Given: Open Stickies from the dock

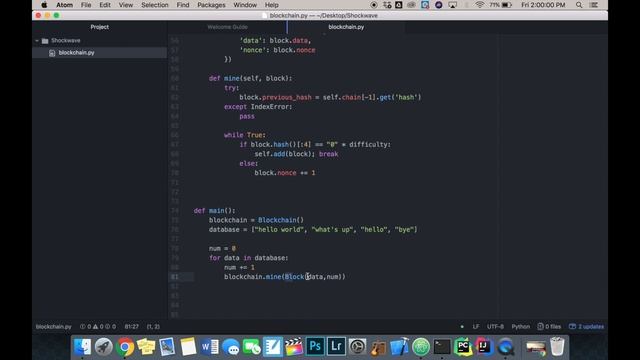Looking at the screenshot, I should (146, 347).
